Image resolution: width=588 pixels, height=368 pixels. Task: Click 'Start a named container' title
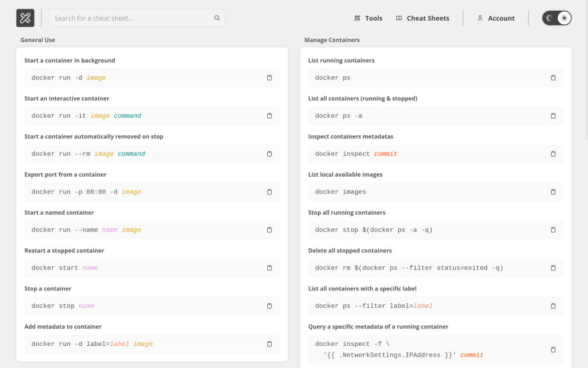(59, 213)
